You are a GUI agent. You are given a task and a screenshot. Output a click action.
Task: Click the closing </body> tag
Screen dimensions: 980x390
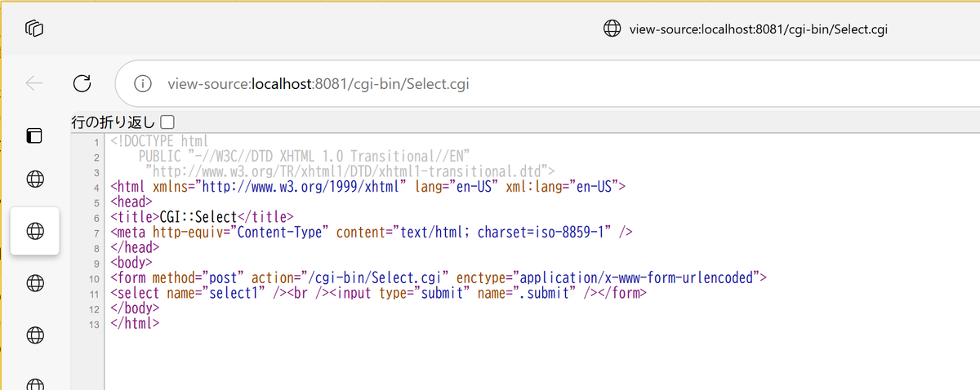pos(134,308)
